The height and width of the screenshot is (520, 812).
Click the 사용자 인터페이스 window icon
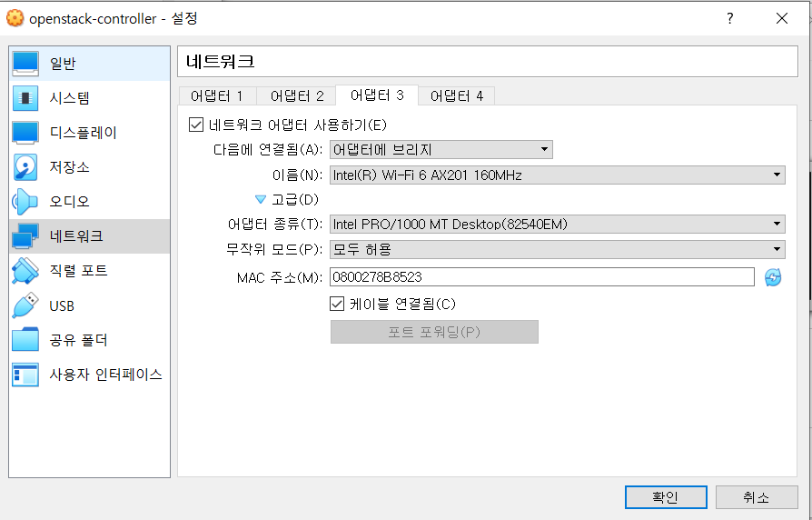click(25, 375)
